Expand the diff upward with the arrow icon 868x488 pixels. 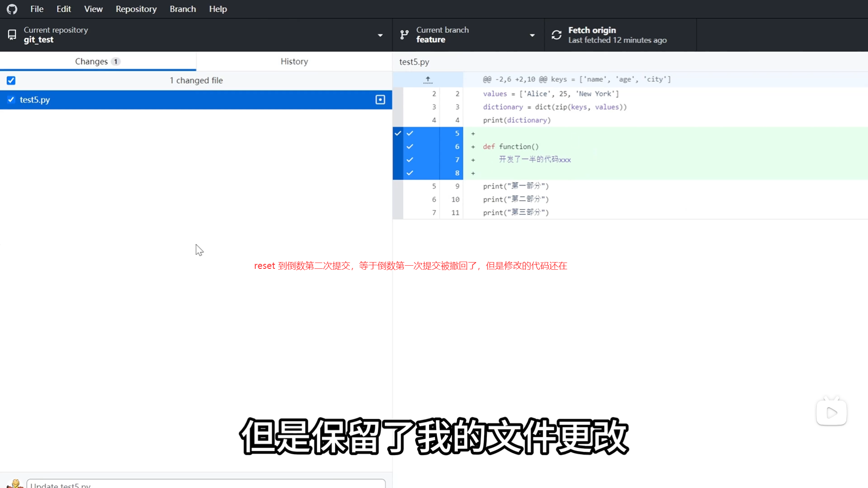[x=428, y=80]
